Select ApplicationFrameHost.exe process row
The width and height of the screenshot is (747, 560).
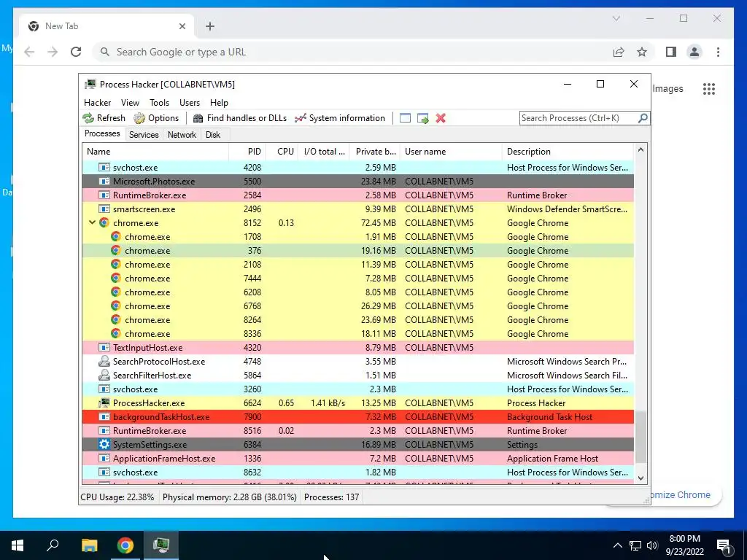click(358, 459)
